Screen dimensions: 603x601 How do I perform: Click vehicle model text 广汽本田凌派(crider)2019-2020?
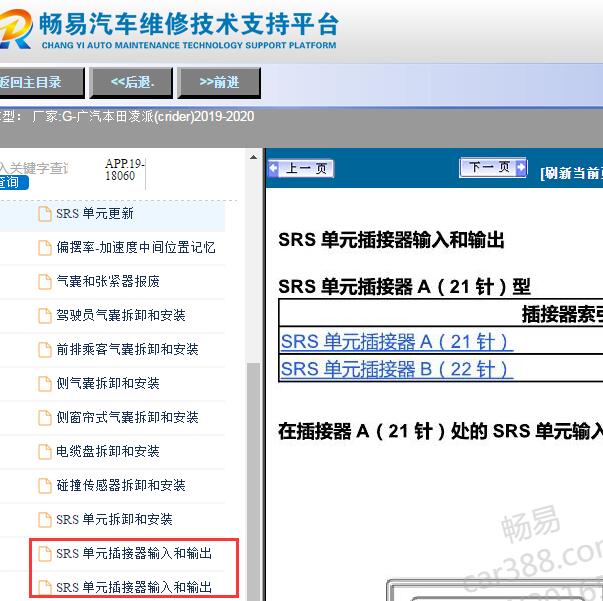click(x=165, y=116)
